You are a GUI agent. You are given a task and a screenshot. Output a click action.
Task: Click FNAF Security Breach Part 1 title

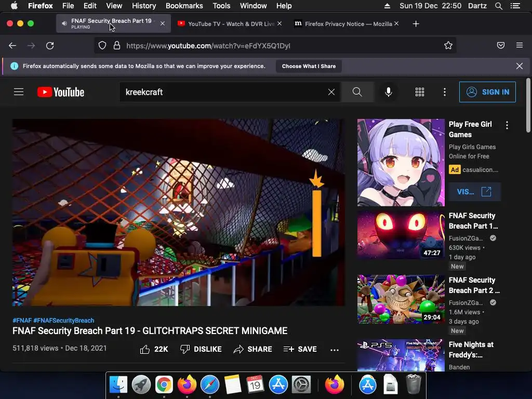(473, 221)
